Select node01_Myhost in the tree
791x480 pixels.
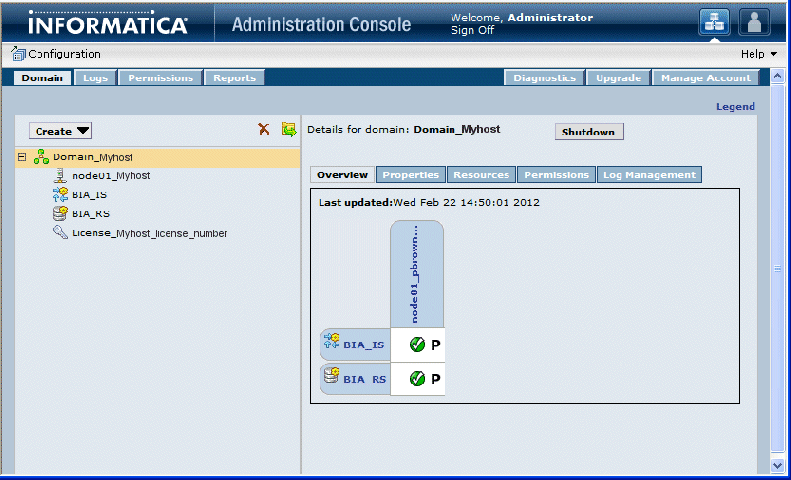[111, 175]
